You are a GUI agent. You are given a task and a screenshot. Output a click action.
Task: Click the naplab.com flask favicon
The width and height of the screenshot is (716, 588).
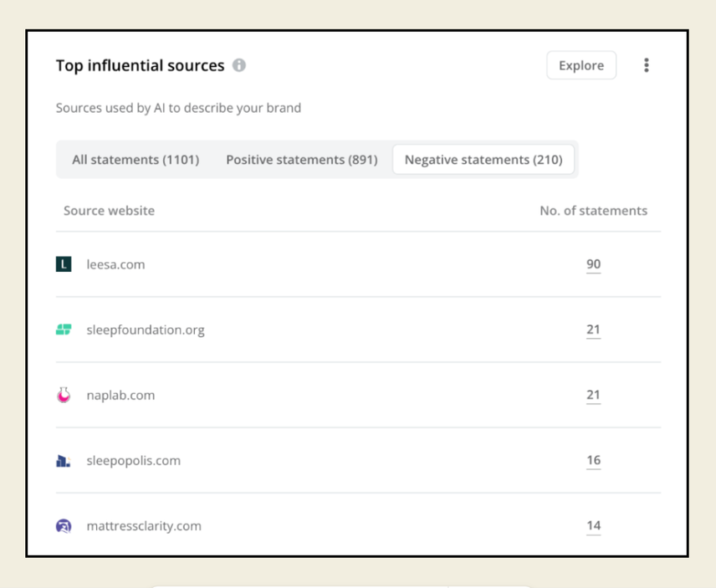(64, 395)
